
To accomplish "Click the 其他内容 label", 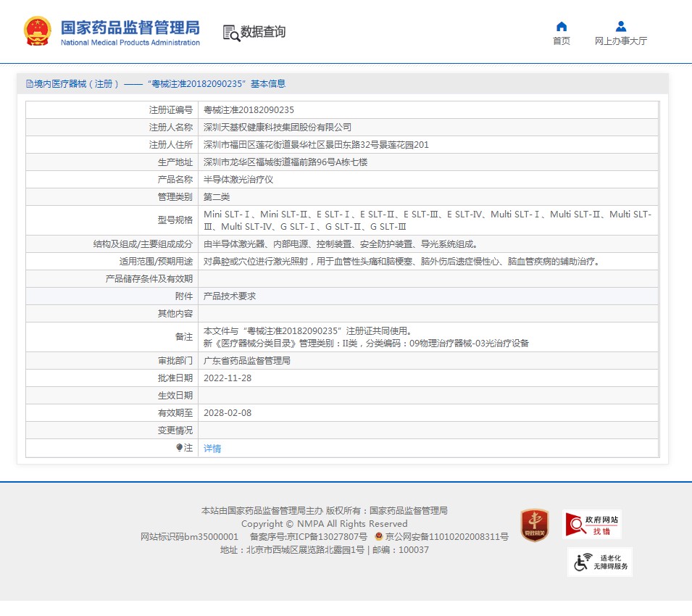I will coord(175,313).
